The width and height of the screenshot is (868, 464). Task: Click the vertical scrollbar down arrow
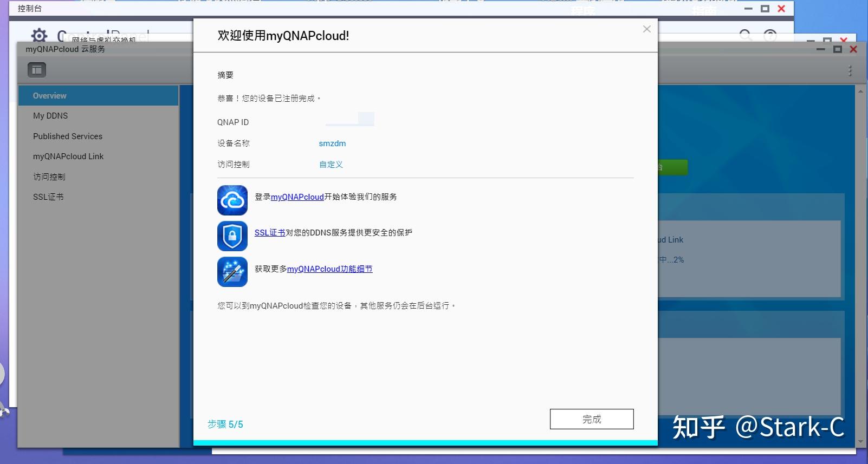[x=860, y=442]
